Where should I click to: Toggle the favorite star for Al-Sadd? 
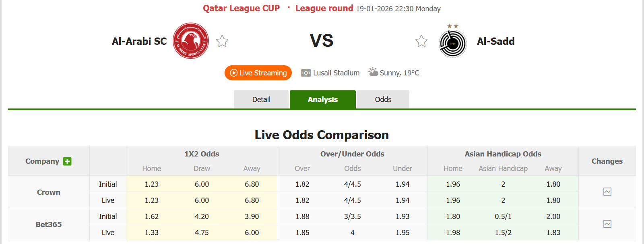coord(421,41)
